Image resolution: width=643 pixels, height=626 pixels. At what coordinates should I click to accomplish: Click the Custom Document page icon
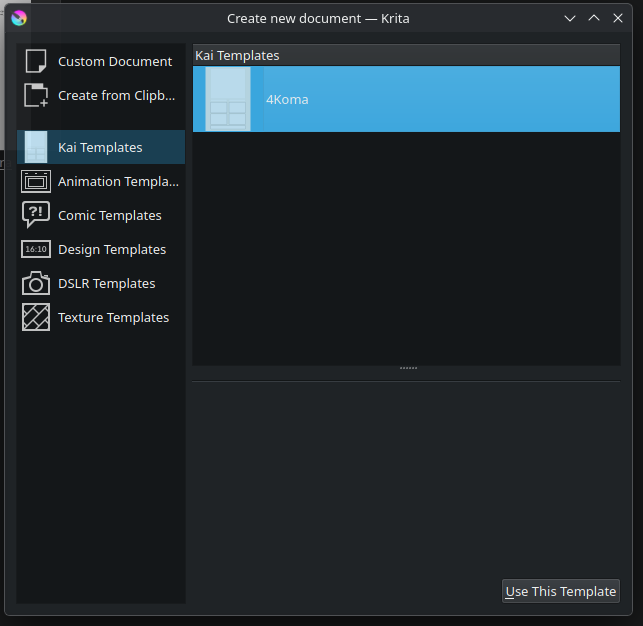pyautogui.click(x=36, y=61)
